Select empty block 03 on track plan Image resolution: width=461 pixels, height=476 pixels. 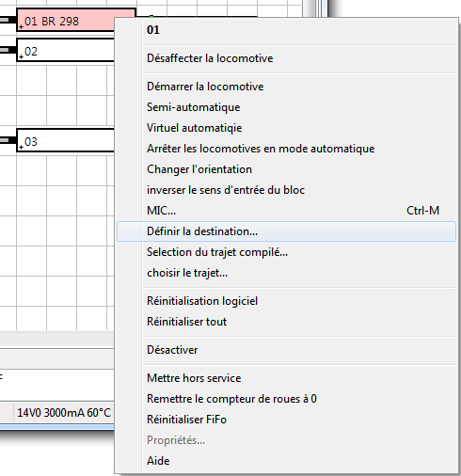[66, 140]
